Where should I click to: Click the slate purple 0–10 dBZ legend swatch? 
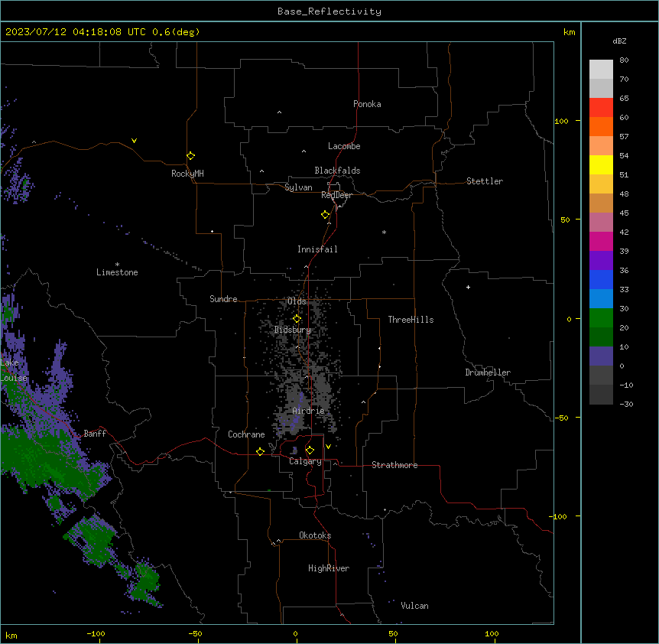point(601,356)
